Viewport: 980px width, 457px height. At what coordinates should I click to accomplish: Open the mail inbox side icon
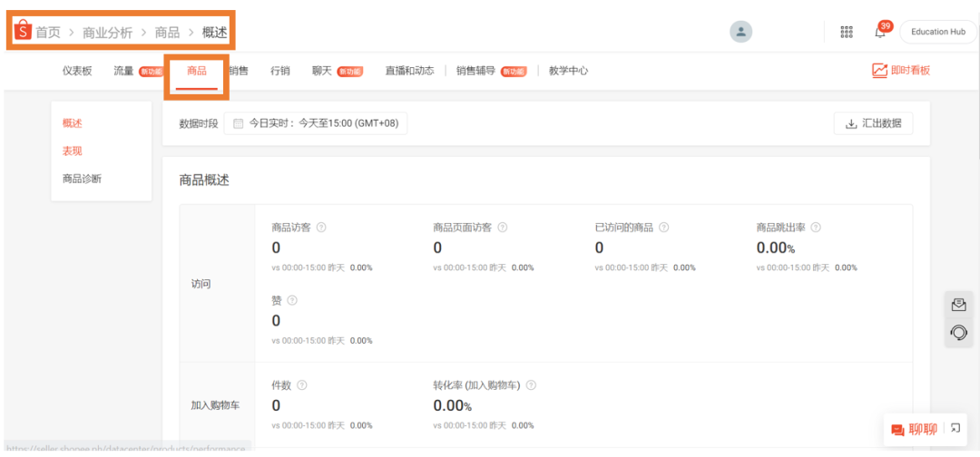coord(958,306)
